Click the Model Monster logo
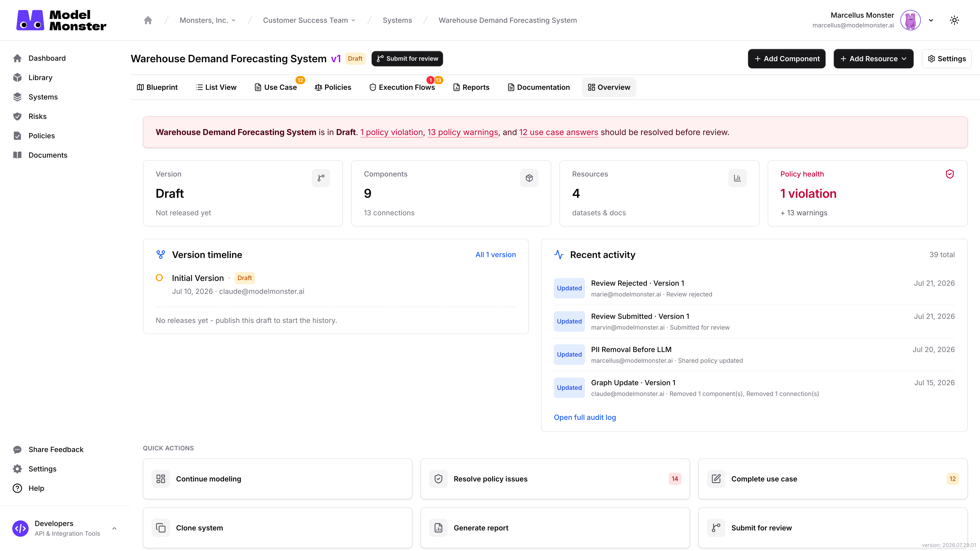The height and width of the screenshot is (551, 980). click(61, 20)
